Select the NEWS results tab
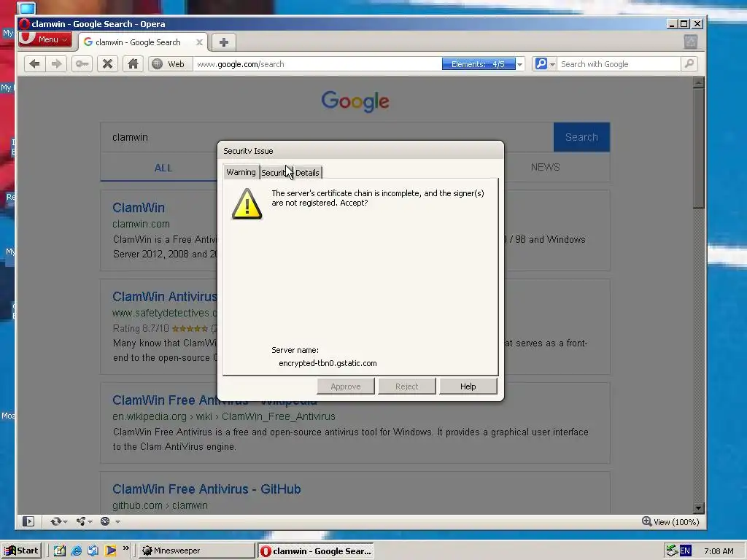747x560 pixels. [546, 167]
